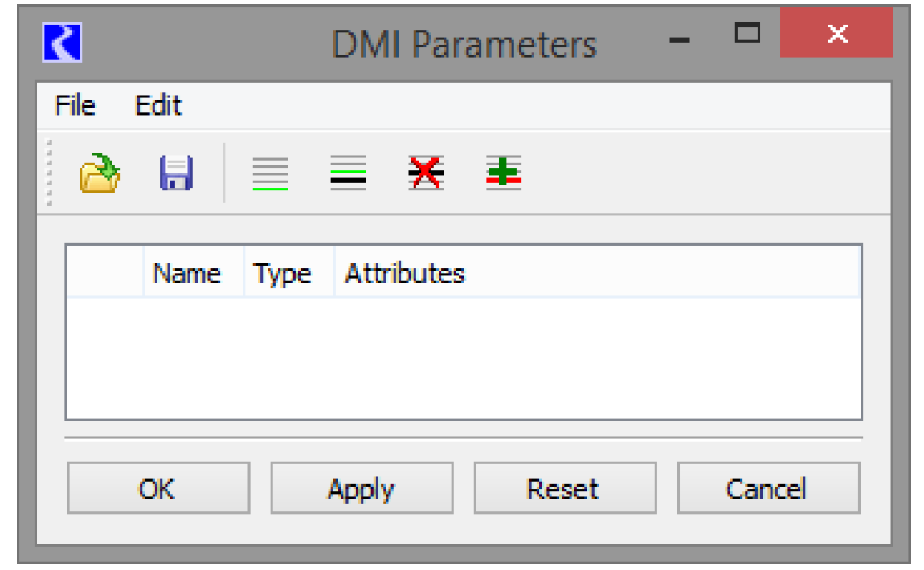
Task: Click the floppy disk save icon
Action: [x=176, y=173]
